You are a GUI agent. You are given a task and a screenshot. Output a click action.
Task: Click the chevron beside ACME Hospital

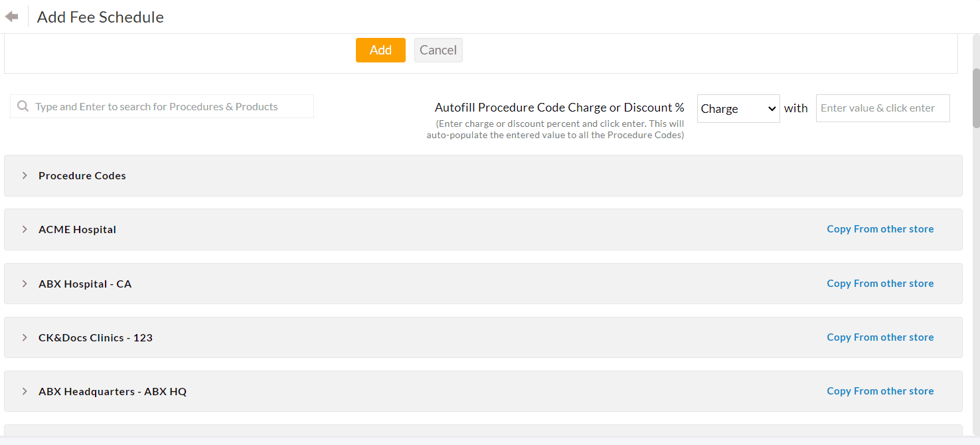click(25, 229)
